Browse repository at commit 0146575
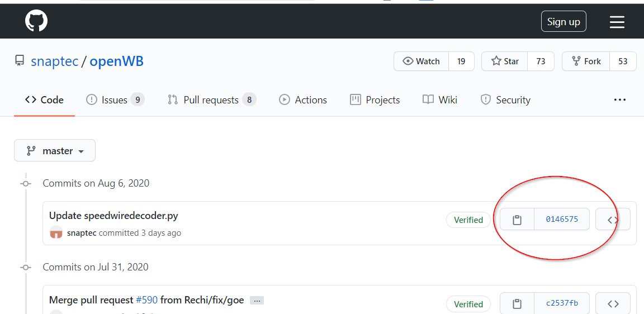 613,220
